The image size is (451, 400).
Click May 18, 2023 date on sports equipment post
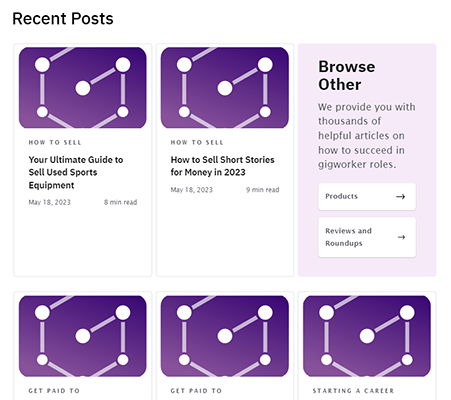pyautogui.click(x=50, y=202)
